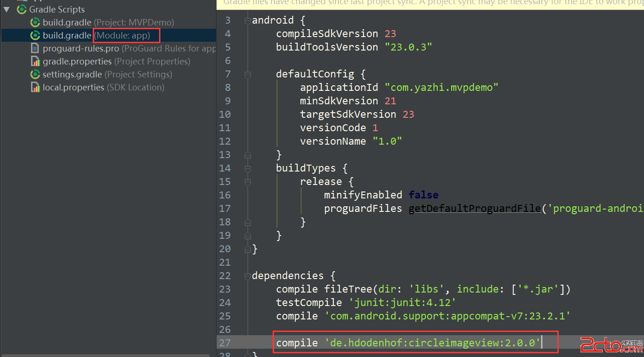Collapse the Gradle Scripts tree node
Image resolution: width=644 pixels, height=357 pixels.
click(6, 9)
